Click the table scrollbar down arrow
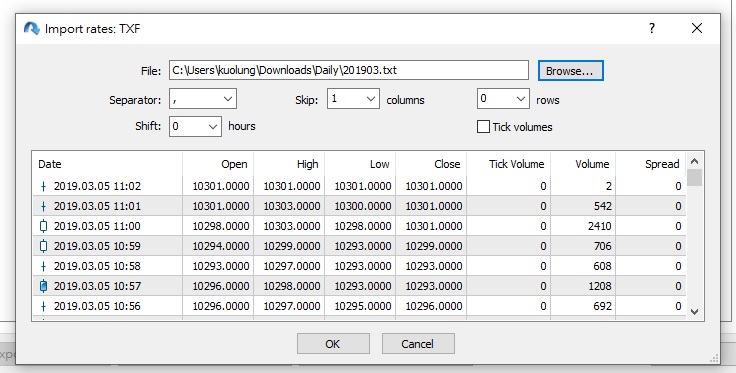This screenshot has width=736, height=373. coord(695,312)
